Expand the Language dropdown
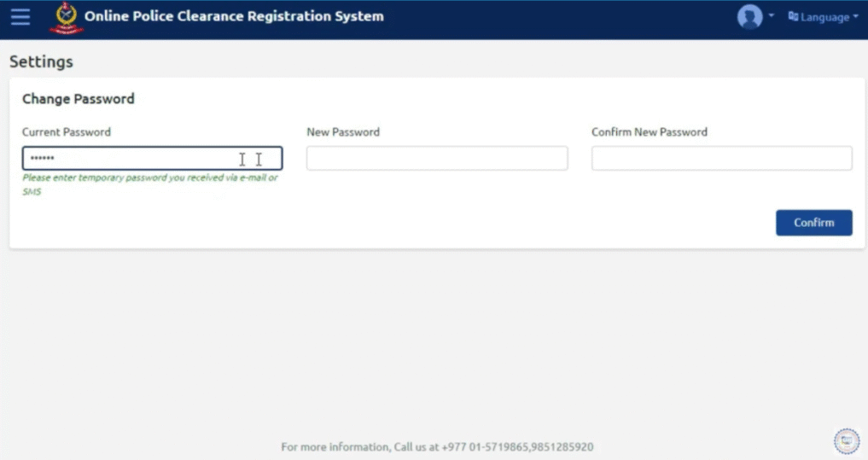The image size is (868, 460). point(823,17)
